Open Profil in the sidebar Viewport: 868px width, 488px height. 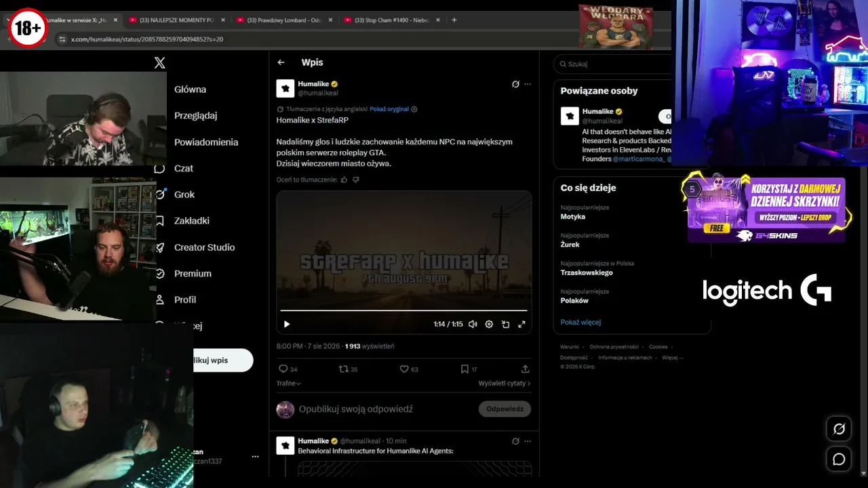(185, 300)
